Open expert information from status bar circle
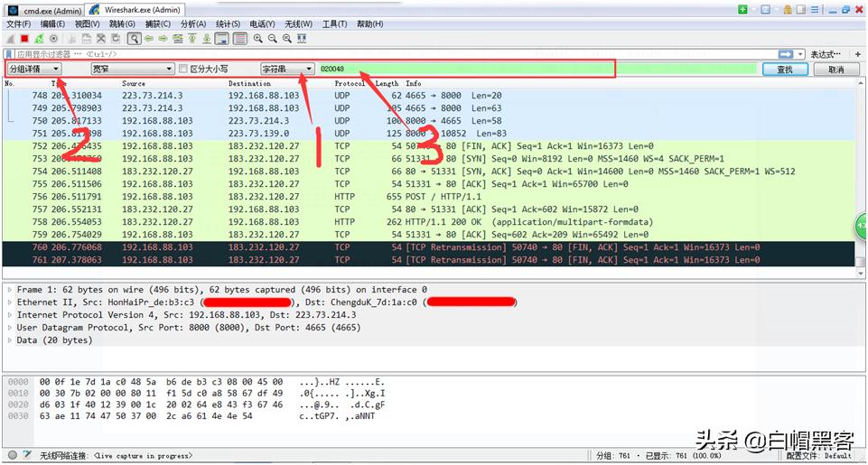The image size is (868, 465). (x=12, y=455)
